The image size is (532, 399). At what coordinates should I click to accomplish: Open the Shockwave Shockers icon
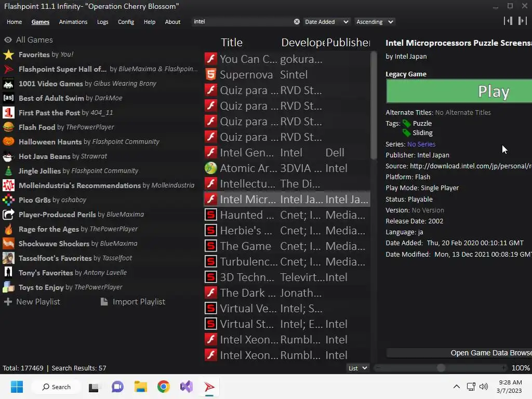(8, 244)
